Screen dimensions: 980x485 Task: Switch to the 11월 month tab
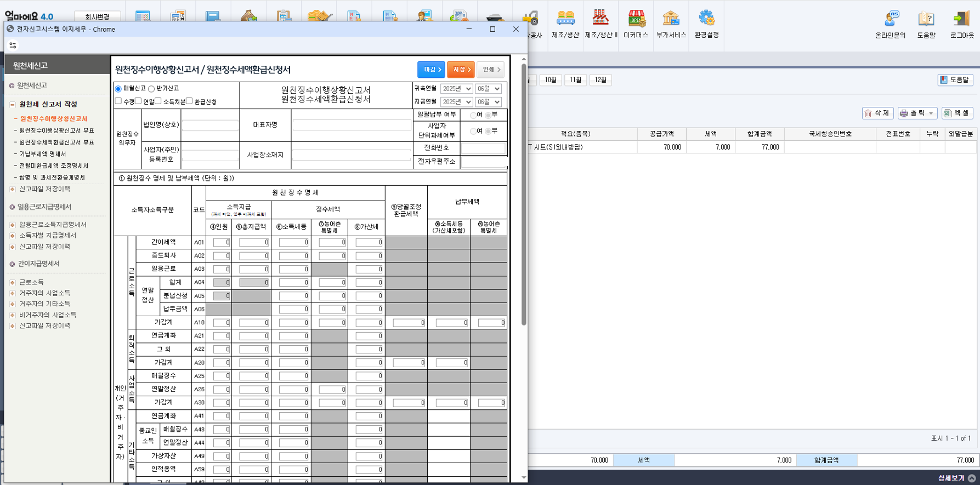coord(575,80)
